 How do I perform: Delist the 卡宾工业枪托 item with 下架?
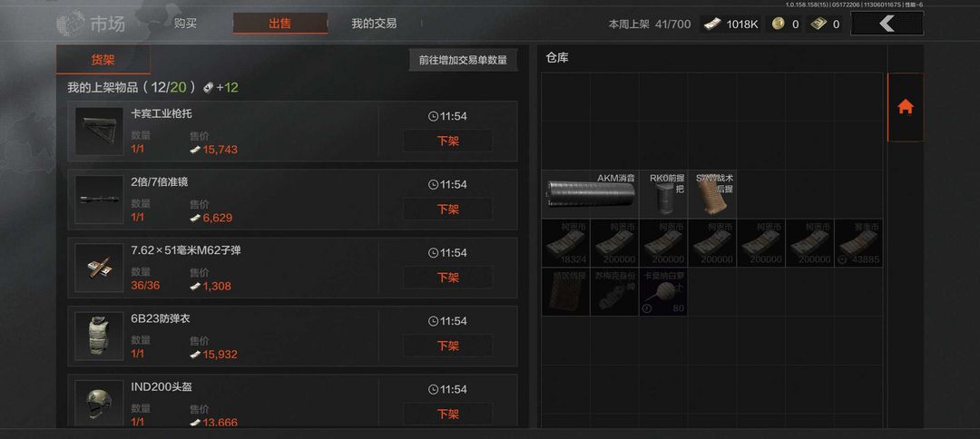[447, 141]
